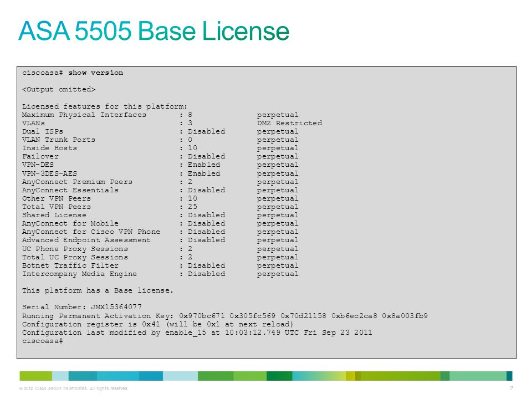Click 'This platform has a Base license.' line

point(98,290)
